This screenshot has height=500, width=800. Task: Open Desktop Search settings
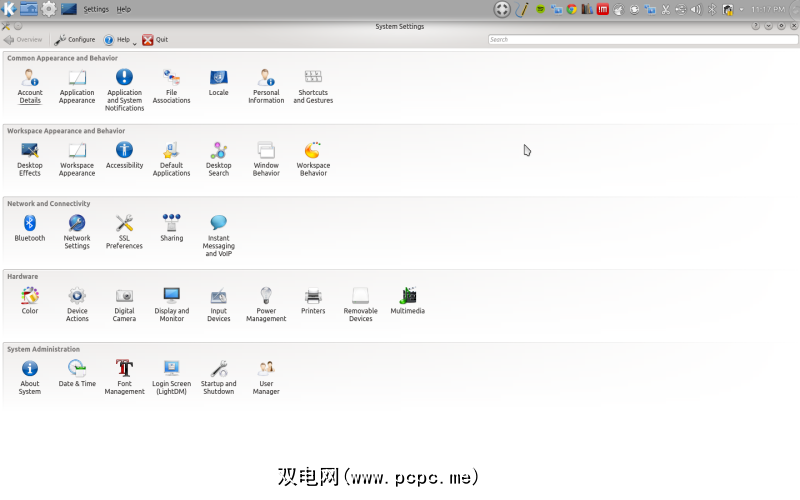(218, 159)
